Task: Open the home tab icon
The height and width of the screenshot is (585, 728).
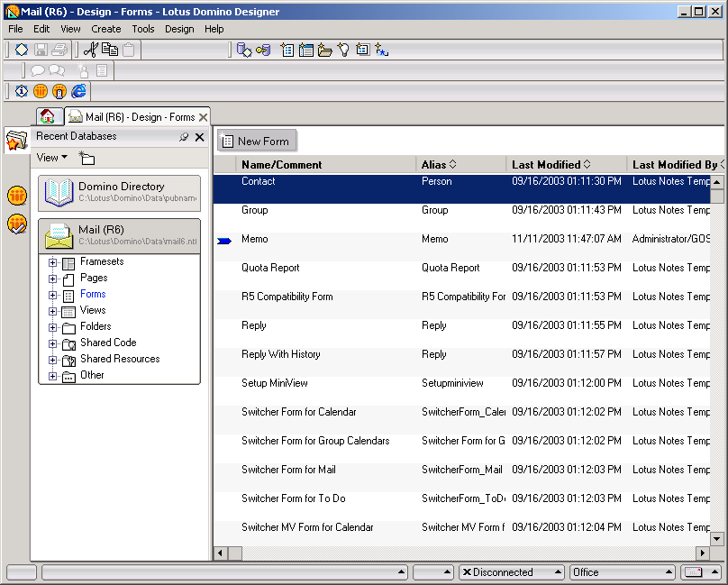Action: coord(48,117)
